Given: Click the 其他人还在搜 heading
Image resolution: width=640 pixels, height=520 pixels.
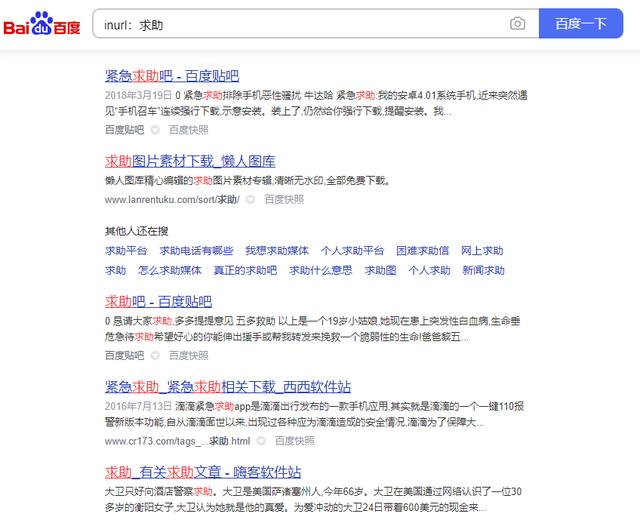Looking at the screenshot, I should click(137, 231).
